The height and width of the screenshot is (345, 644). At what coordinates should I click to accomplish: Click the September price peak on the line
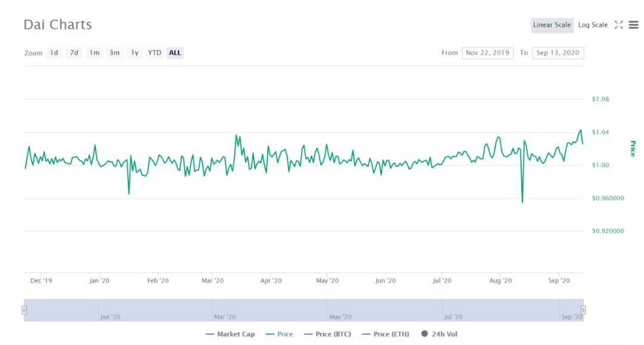click(x=581, y=130)
